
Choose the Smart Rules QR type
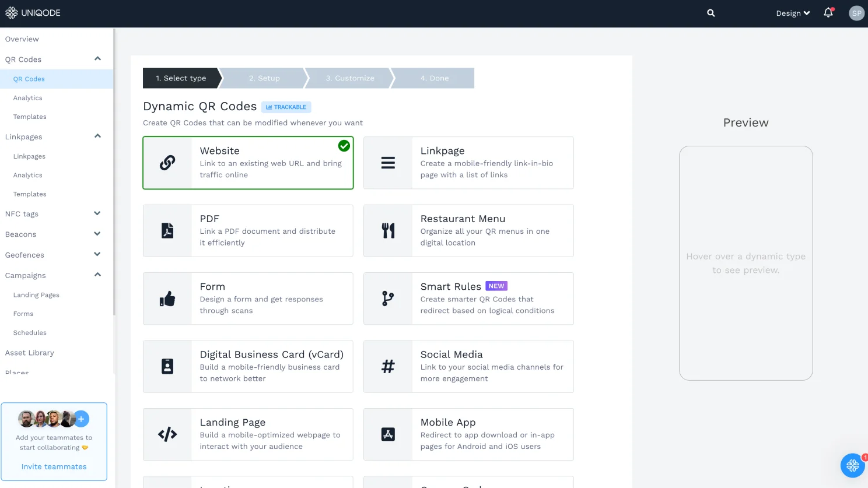pos(468,299)
